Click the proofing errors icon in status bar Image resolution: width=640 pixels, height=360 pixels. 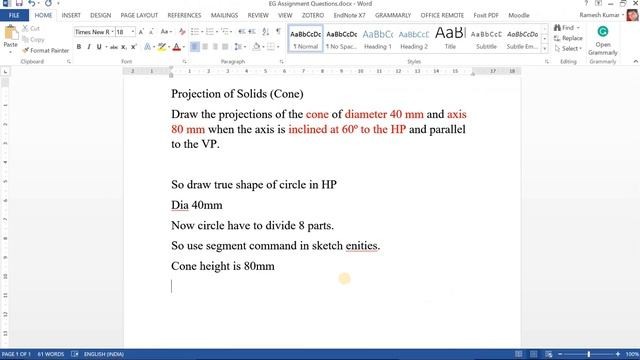click(x=74, y=354)
